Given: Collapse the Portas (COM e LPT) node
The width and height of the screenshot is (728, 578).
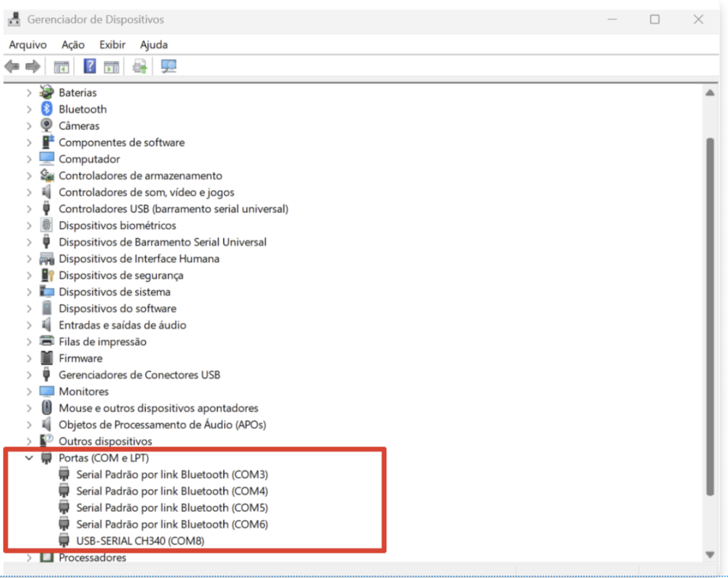Looking at the screenshot, I should pyautogui.click(x=29, y=457).
